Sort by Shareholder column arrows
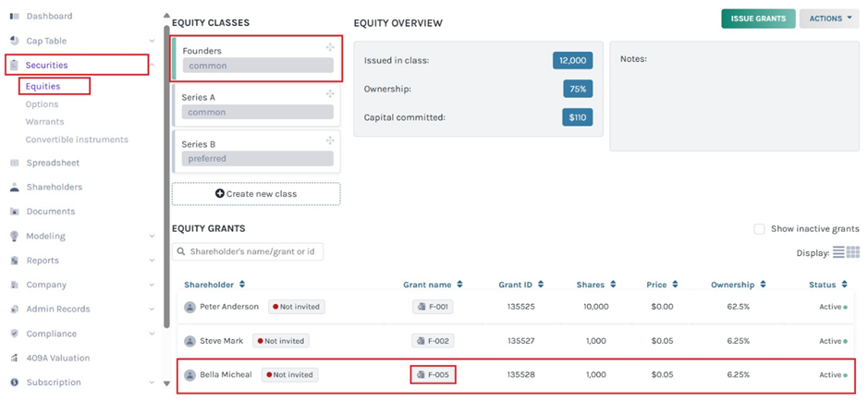The image size is (868, 401). coord(242,285)
